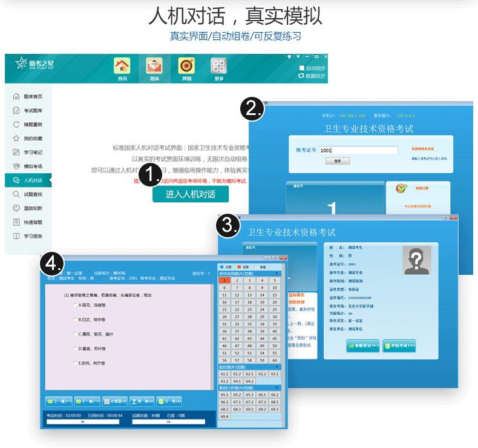Jump to question 64.2 in 配伍题
This screenshot has height=448, width=478.
click(x=249, y=381)
